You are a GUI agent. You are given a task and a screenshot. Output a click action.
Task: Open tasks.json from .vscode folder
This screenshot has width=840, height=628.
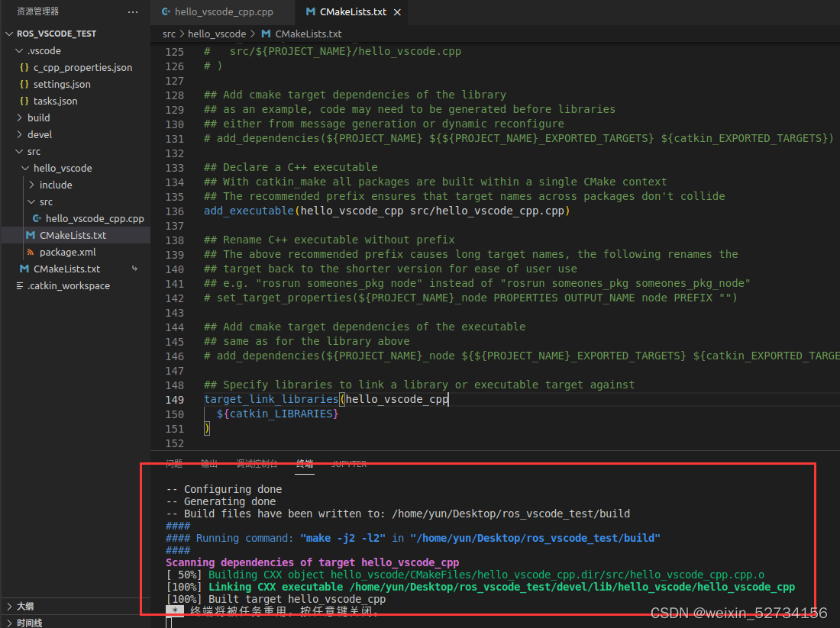(x=55, y=101)
